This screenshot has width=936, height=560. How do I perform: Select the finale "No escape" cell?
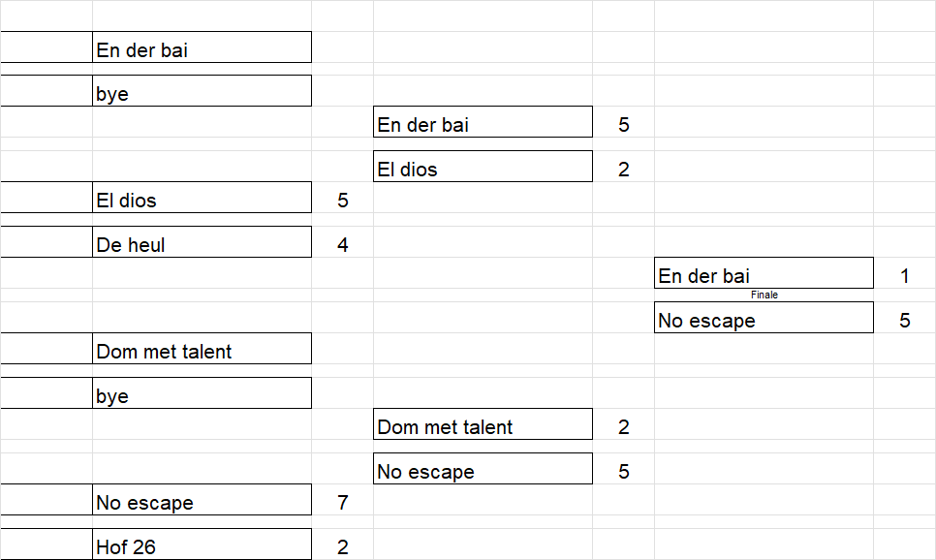(x=764, y=317)
